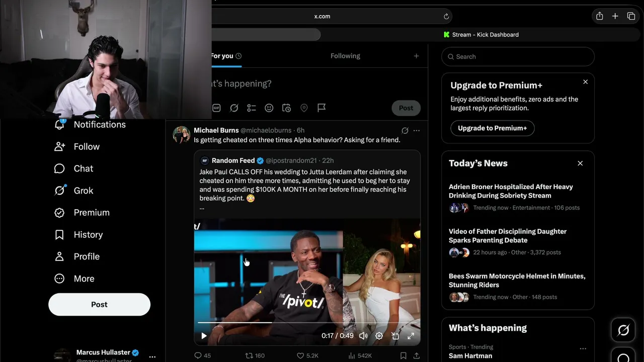
Task: Toggle picture-in-picture for the video
Action: tap(395, 336)
